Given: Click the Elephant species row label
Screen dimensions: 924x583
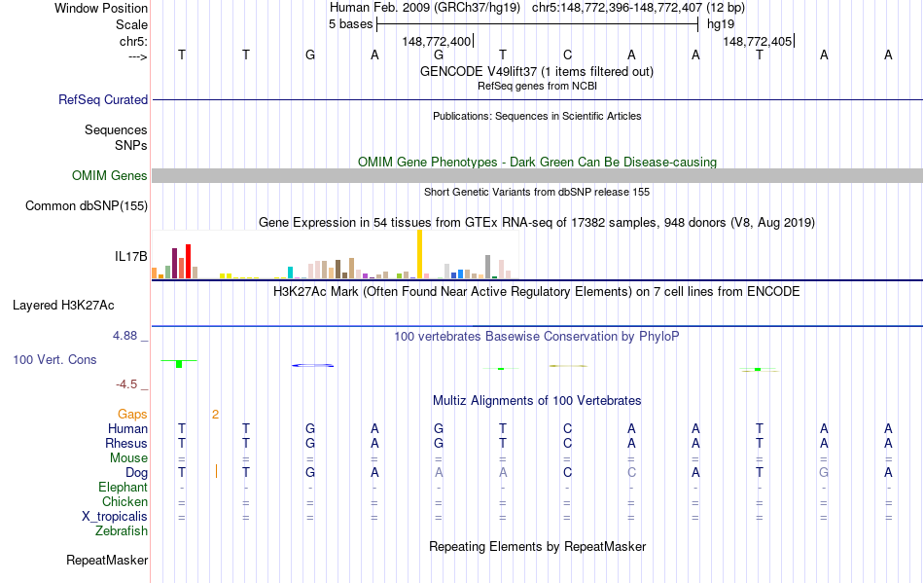Looking at the screenshot, I should 124,487.
